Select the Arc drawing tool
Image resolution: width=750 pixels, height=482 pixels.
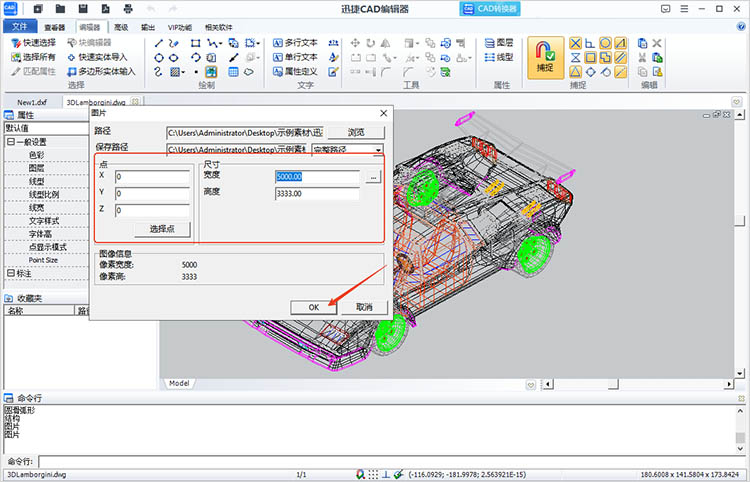pos(195,58)
